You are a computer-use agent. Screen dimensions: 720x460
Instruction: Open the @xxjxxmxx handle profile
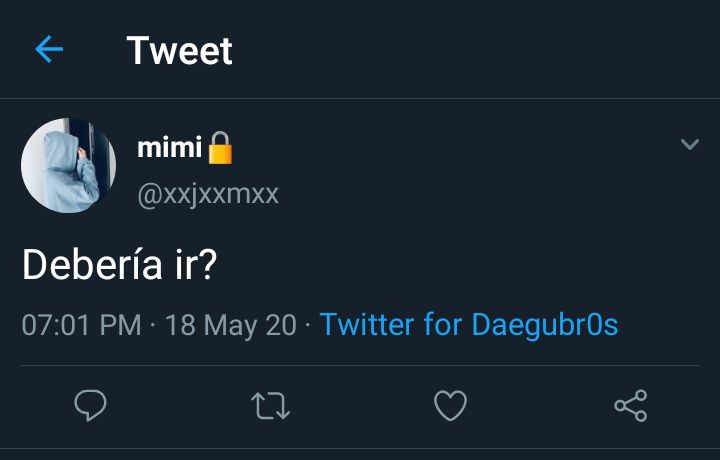pos(208,195)
